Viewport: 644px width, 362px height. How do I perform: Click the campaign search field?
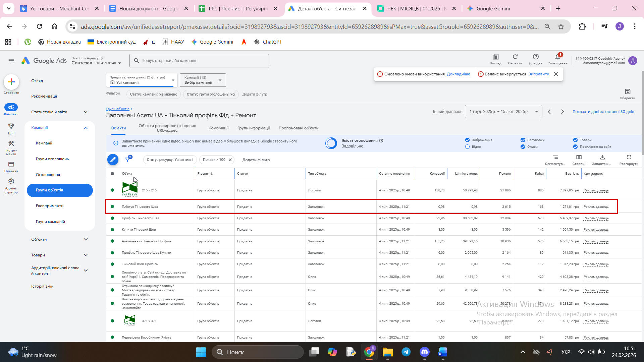point(199,61)
